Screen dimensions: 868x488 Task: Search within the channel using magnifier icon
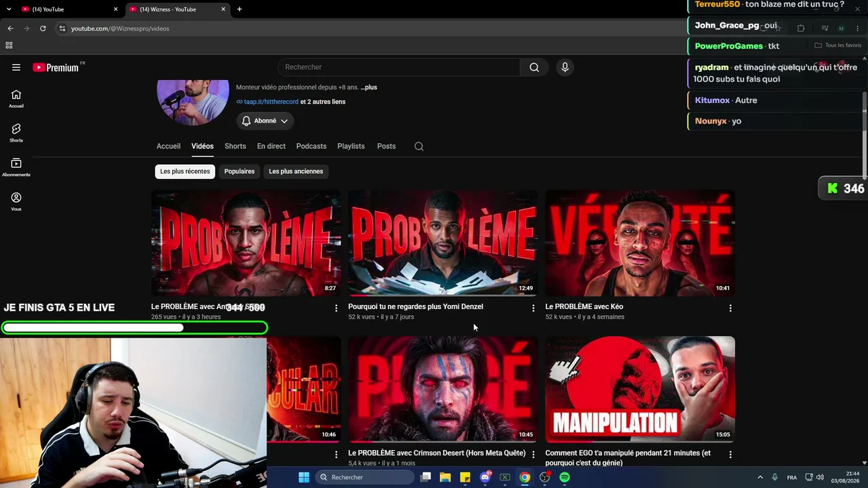[x=419, y=146]
